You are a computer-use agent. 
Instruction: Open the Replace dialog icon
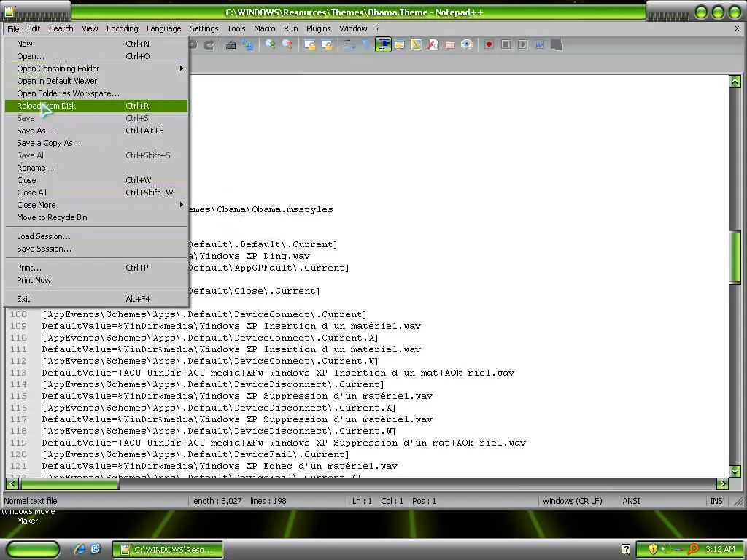pos(248,45)
